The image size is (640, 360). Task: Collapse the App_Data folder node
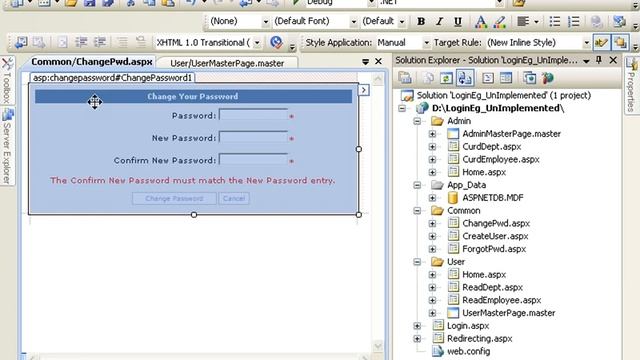point(417,185)
